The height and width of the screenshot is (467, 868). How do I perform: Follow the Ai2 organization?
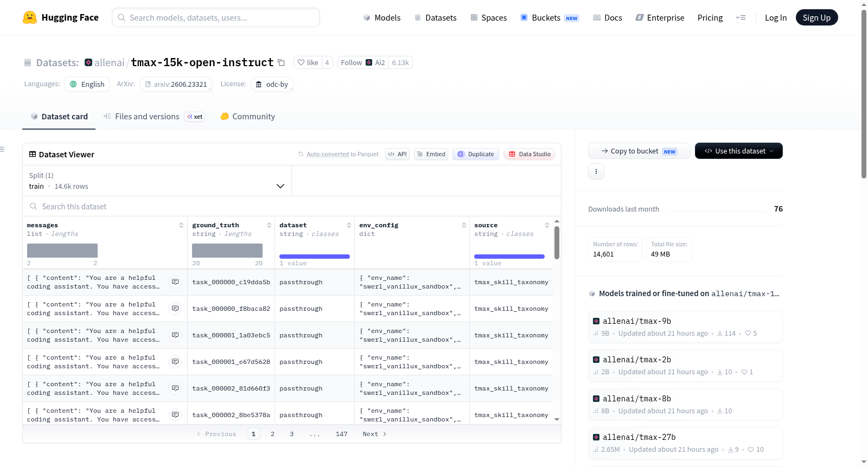coord(363,62)
